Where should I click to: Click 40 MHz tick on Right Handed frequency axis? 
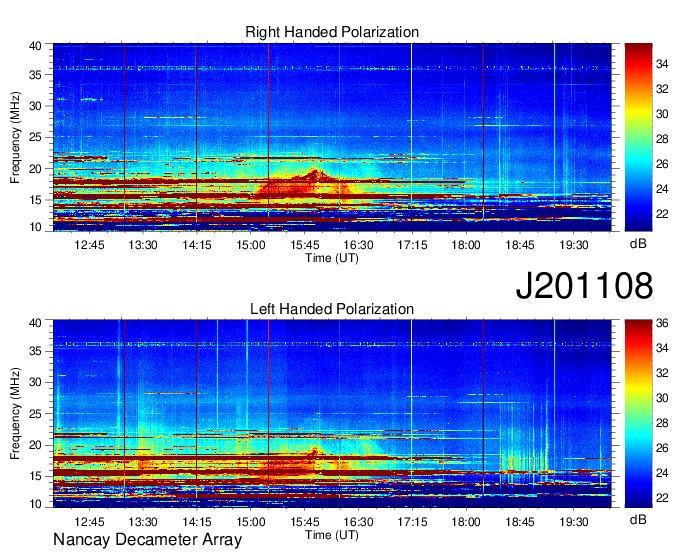35,46
